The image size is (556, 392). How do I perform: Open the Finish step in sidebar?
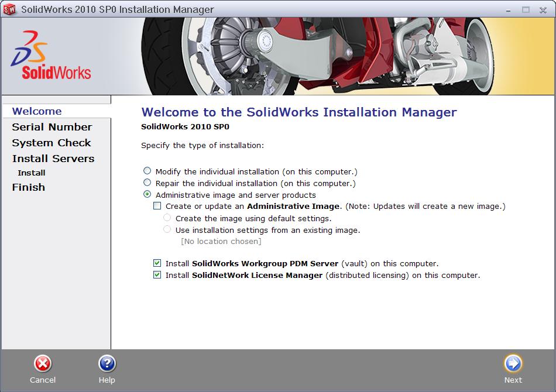28,187
